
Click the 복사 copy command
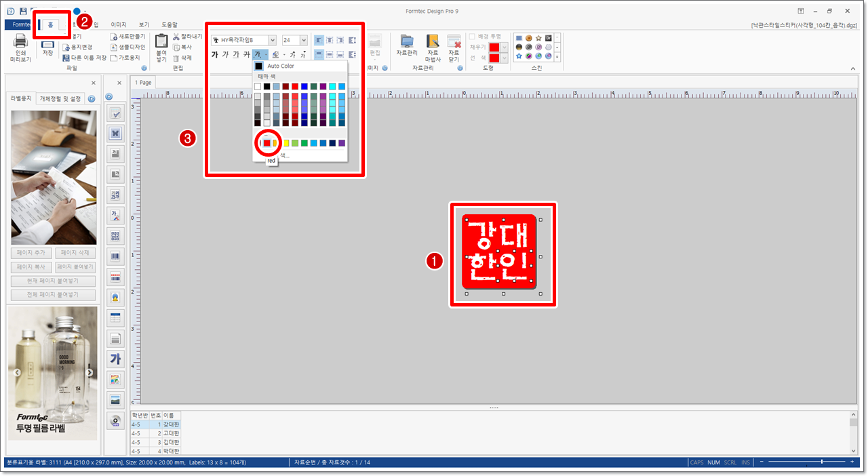coord(184,47)
